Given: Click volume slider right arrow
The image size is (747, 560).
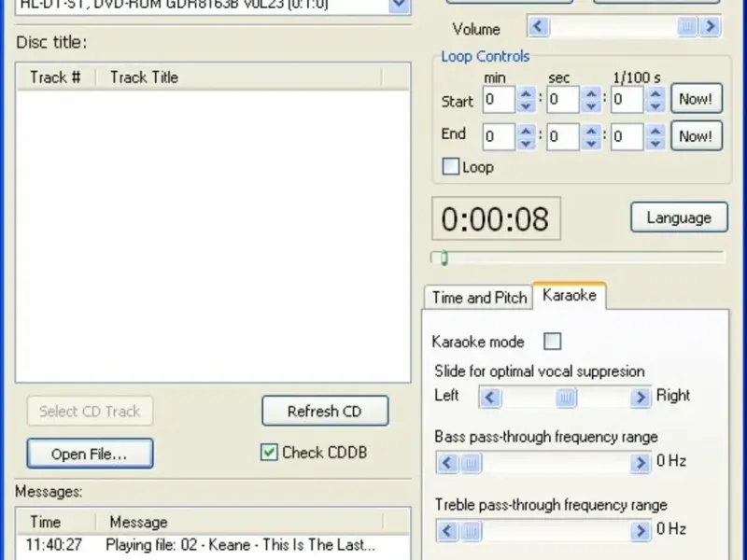Looking at the screenshot, I should [711, 26].
